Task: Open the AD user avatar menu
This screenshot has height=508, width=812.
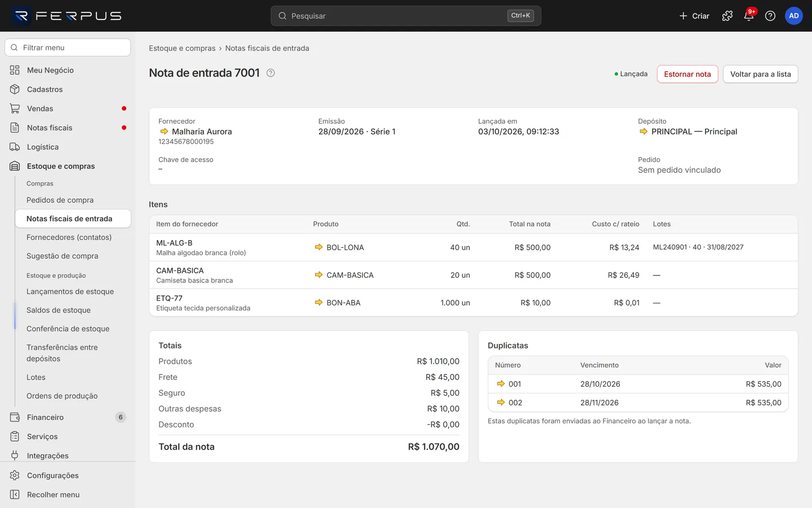Action: pos(794,16)
